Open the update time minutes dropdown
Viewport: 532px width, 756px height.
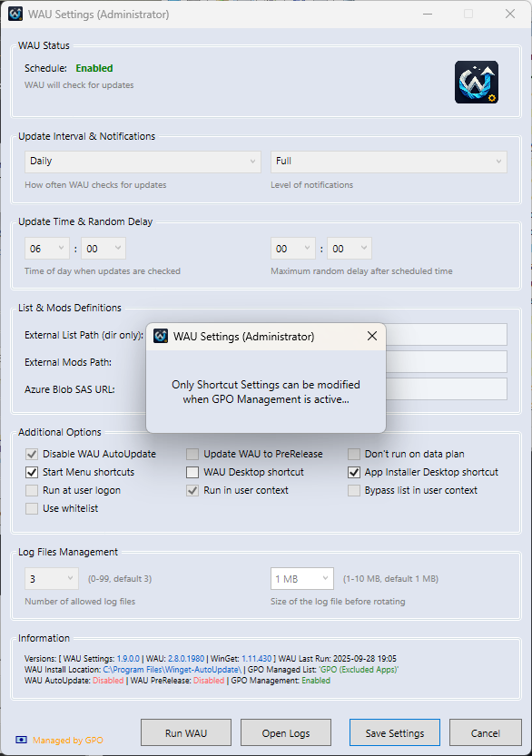[103, 249]
